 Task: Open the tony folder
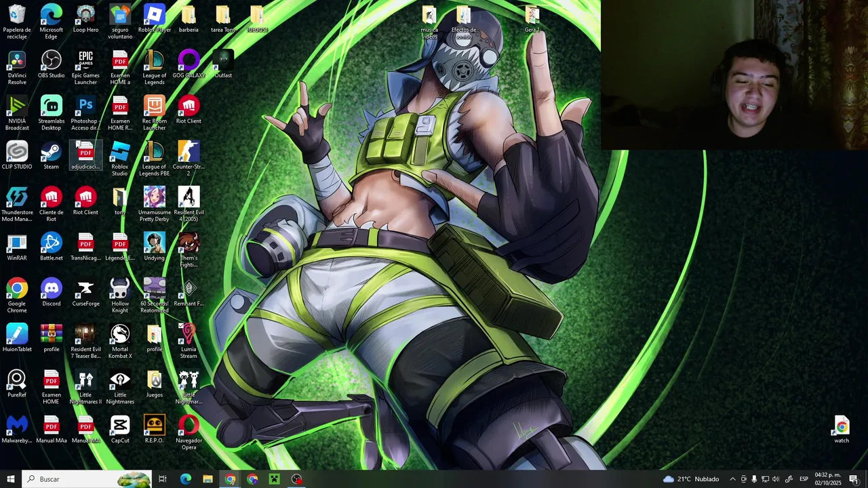tap(120, 201)
